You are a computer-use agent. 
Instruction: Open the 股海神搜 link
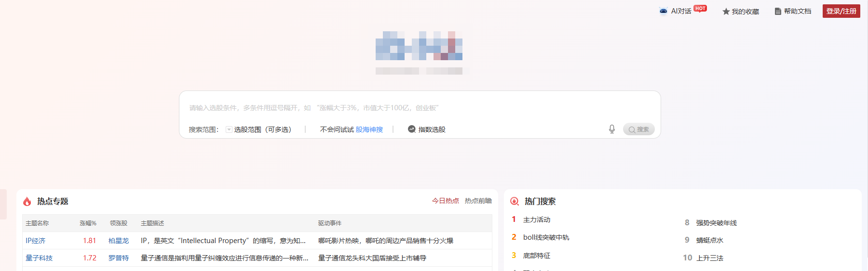click(369, 129)
